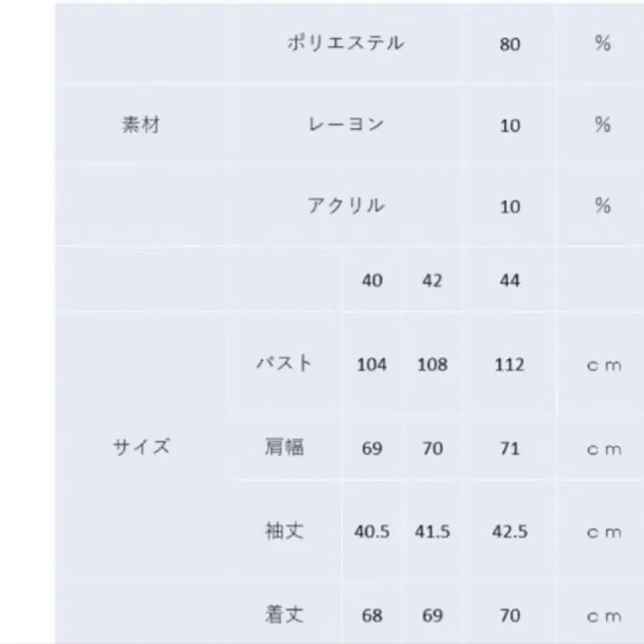Select the 80 percentage value

(x=509, y=44)
